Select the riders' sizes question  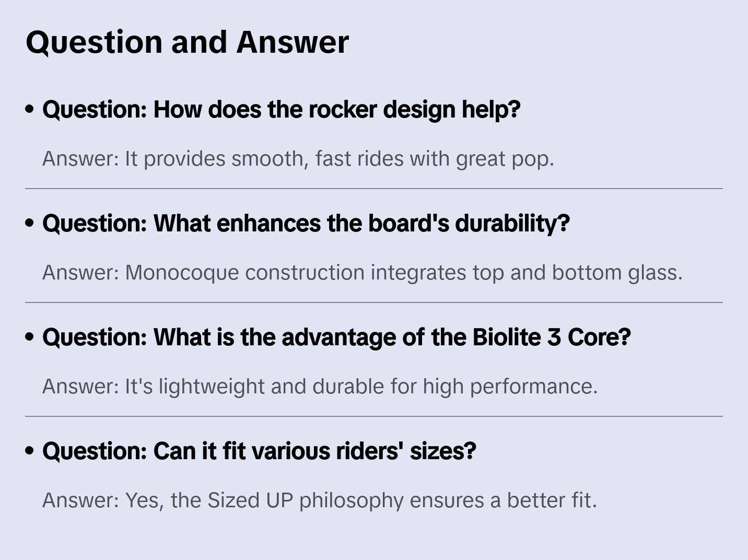tap(259, 451)
